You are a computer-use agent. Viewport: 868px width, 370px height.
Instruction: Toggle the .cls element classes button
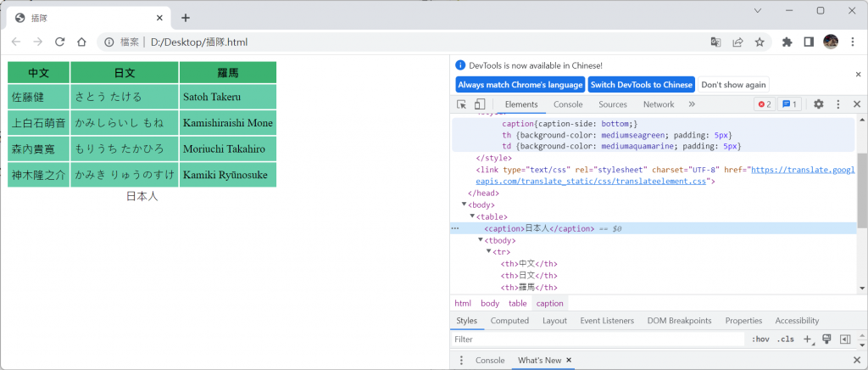pyautogui.click(x=785, y=339)
